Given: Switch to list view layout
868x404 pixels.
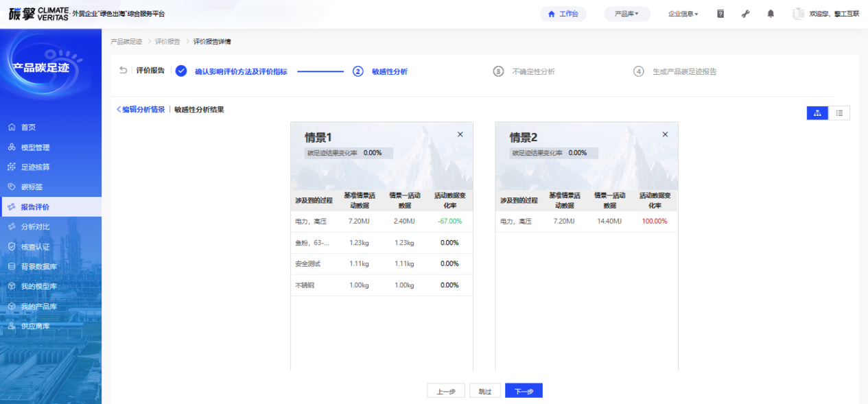Looking at the screenshot, I should (x=839, y=113).
